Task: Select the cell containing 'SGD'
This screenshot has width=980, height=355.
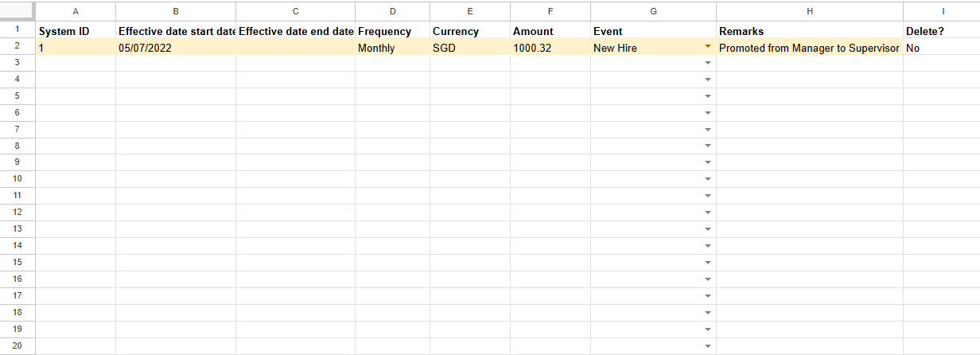Action: pos(470,47)
